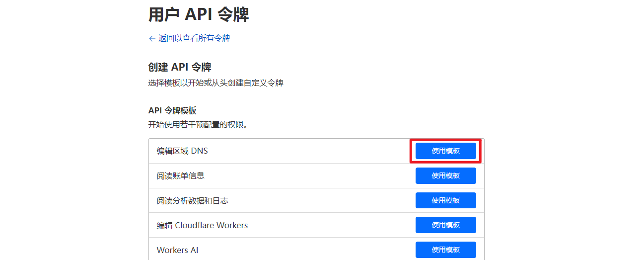Screen dimensions: 644x260
Task: Select the 编辑 Cloudflare Workers template name
Action: point(202,225)
